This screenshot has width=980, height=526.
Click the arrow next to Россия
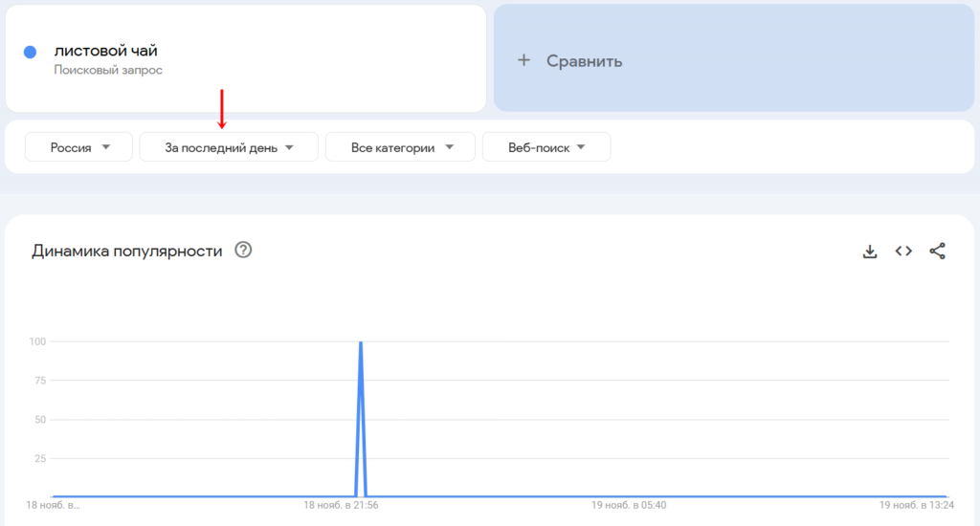click(106, 147)
